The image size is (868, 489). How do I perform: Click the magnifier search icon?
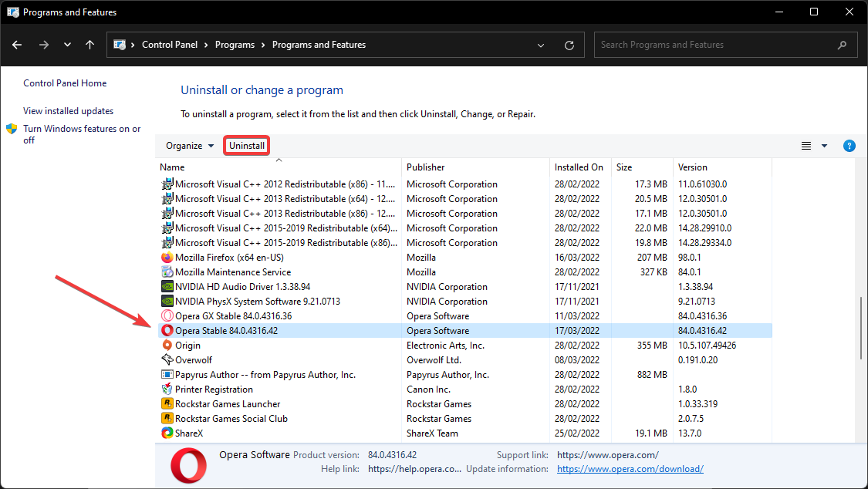842,46
